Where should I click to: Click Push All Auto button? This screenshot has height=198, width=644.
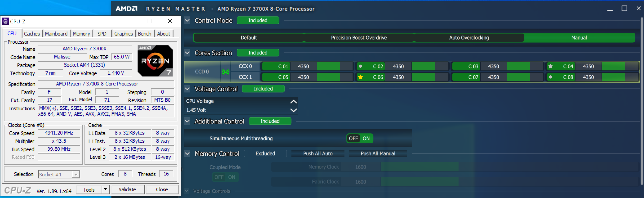(318, 153)
